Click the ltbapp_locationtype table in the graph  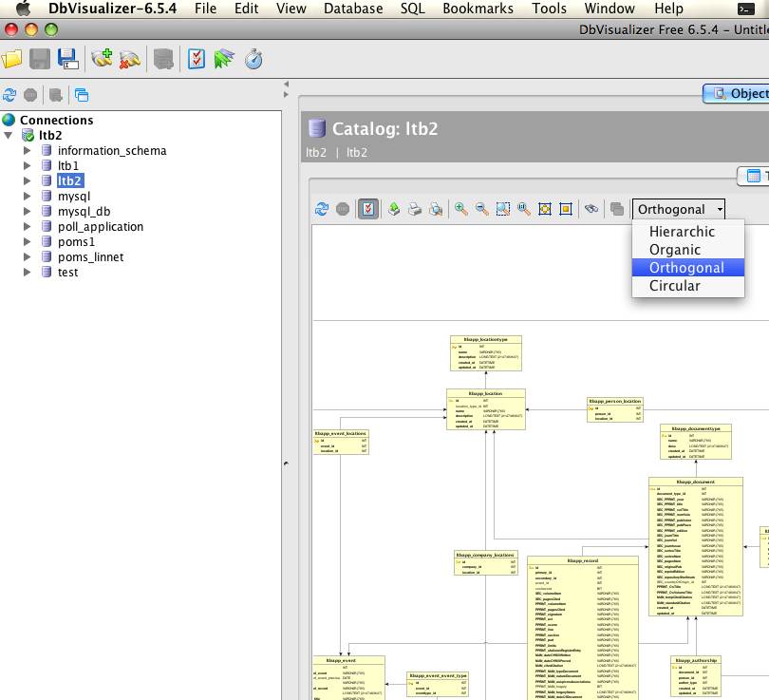(485, 353)
